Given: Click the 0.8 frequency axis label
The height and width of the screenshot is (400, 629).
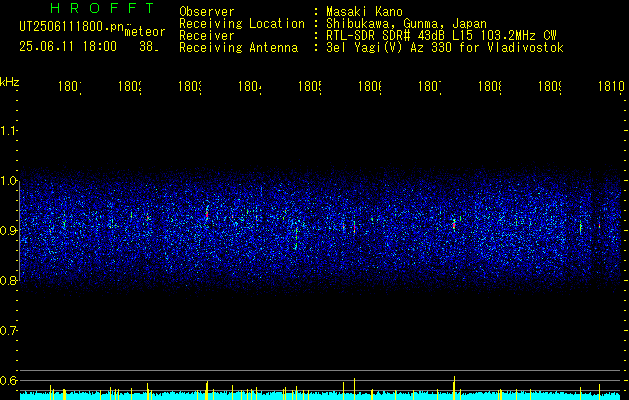Looking at the screenshot, I should click(x=8, y=280).
